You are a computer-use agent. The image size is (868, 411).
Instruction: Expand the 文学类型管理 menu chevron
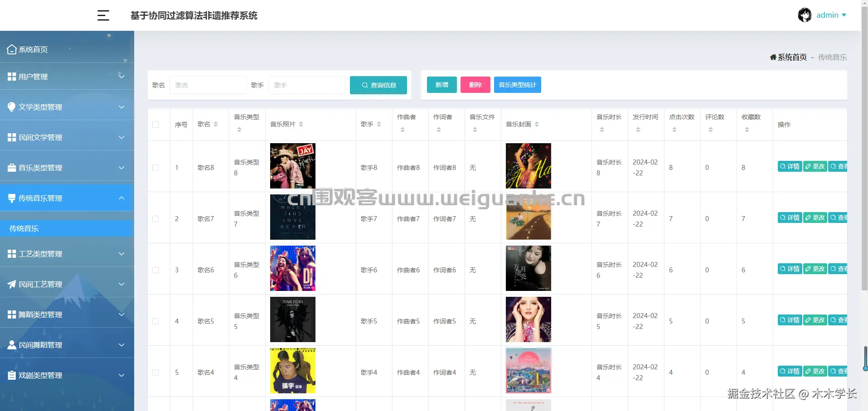[121, 107]
